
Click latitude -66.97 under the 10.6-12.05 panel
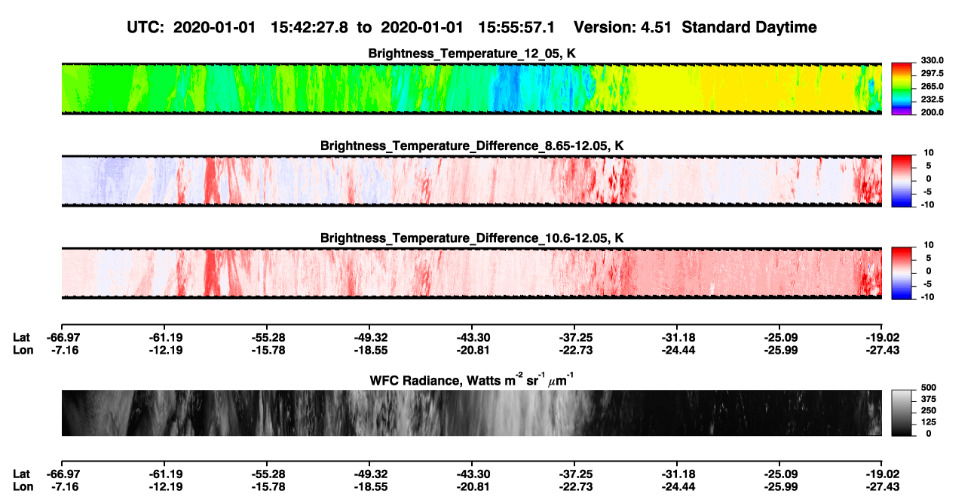click(63, 337)
